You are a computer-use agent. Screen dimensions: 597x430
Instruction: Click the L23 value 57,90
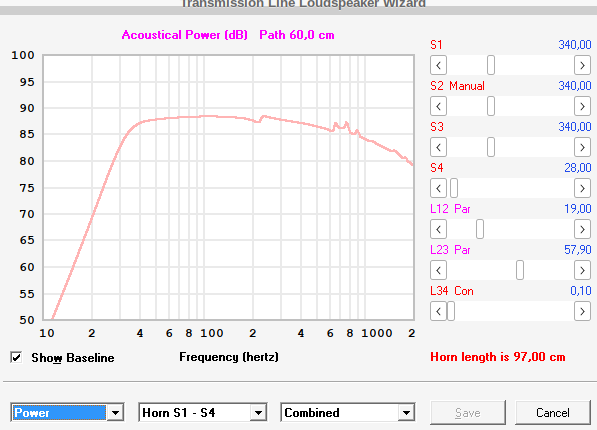[578, 250]
